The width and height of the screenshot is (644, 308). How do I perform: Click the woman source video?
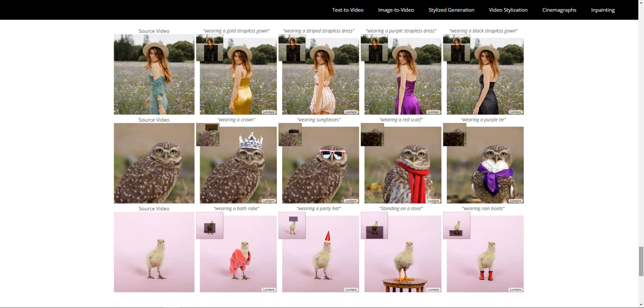pyautogui.click(x=154, y=74)
